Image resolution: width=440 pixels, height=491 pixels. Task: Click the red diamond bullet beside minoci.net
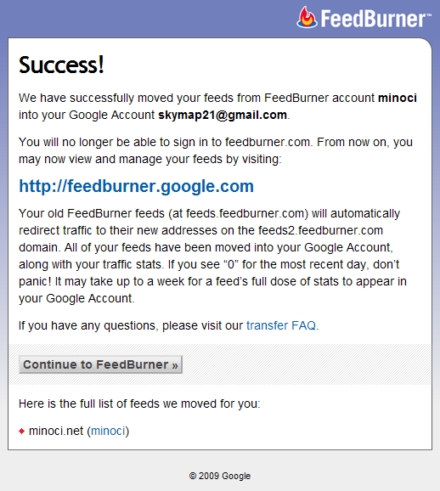[x=22, y=431]
